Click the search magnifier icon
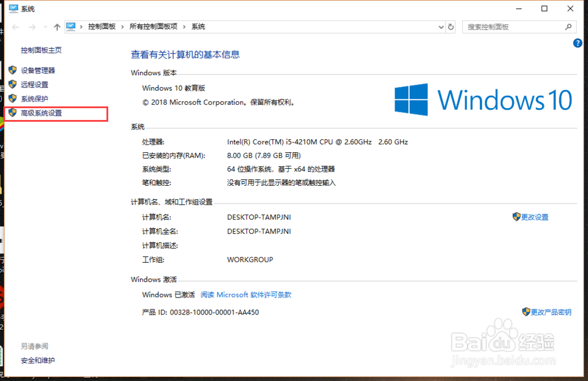This screenshot has width=588, height=381. pyautogui.click(x=569, y=27)
